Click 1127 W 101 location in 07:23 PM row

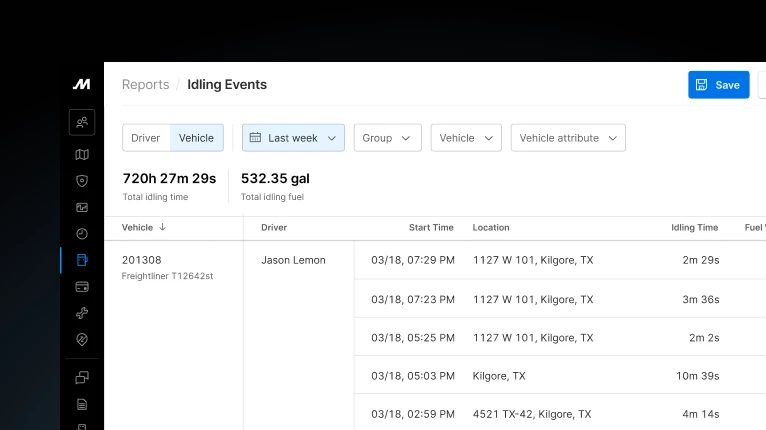pyautogui.click(x=533, y=299)
